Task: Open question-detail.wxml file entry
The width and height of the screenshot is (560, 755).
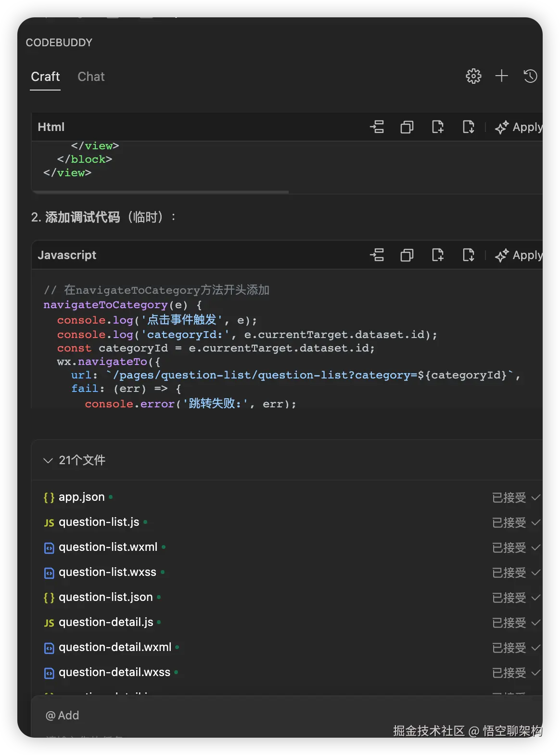Action: [115, 647]
